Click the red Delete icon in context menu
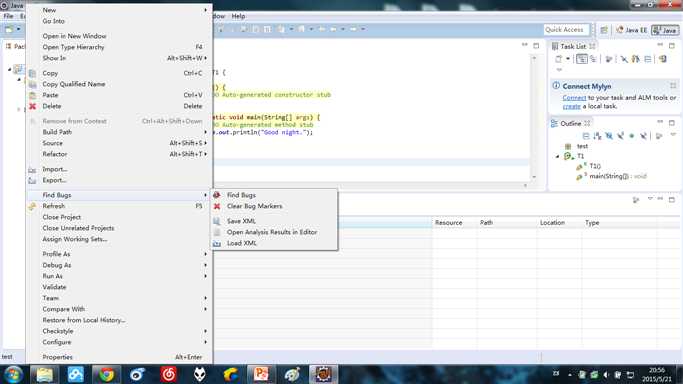This screenshot has width=683, height=384. click(33, 106)
